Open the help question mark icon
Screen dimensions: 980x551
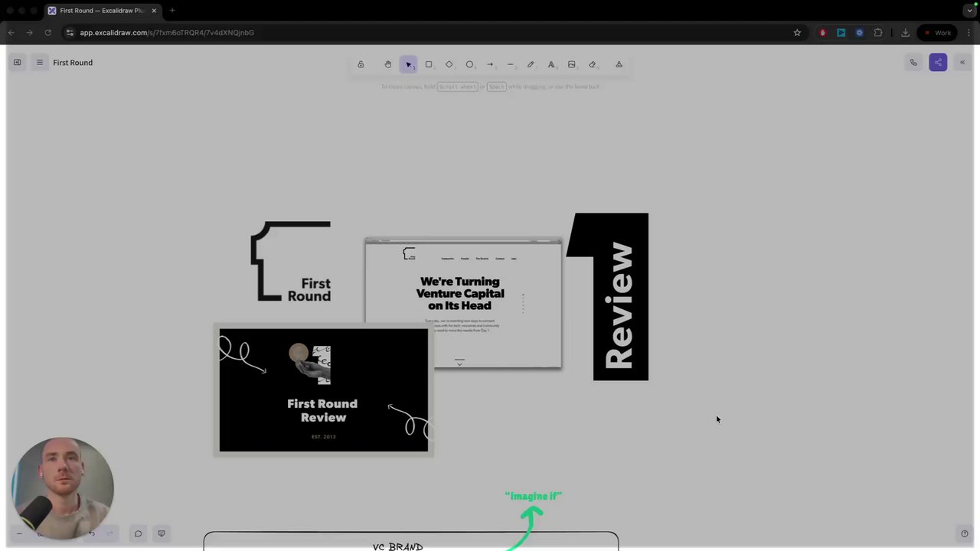964,533
